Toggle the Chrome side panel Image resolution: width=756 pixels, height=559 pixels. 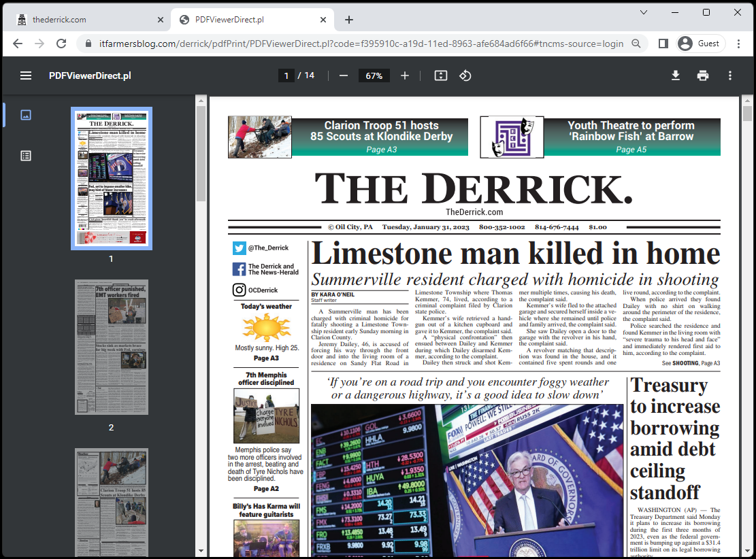(x=662, y=43)
